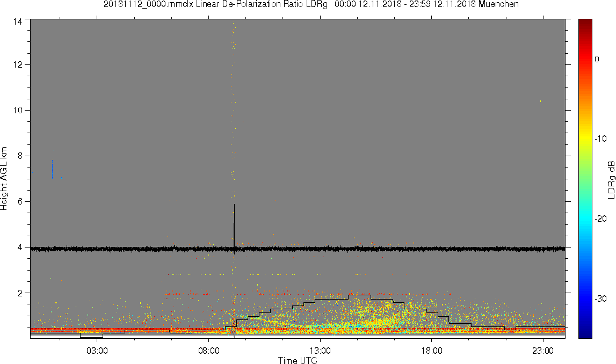The image size is (616, 364).
Task: Click the 'LDRg dB' colorbar label
Action: coord(611,179)
